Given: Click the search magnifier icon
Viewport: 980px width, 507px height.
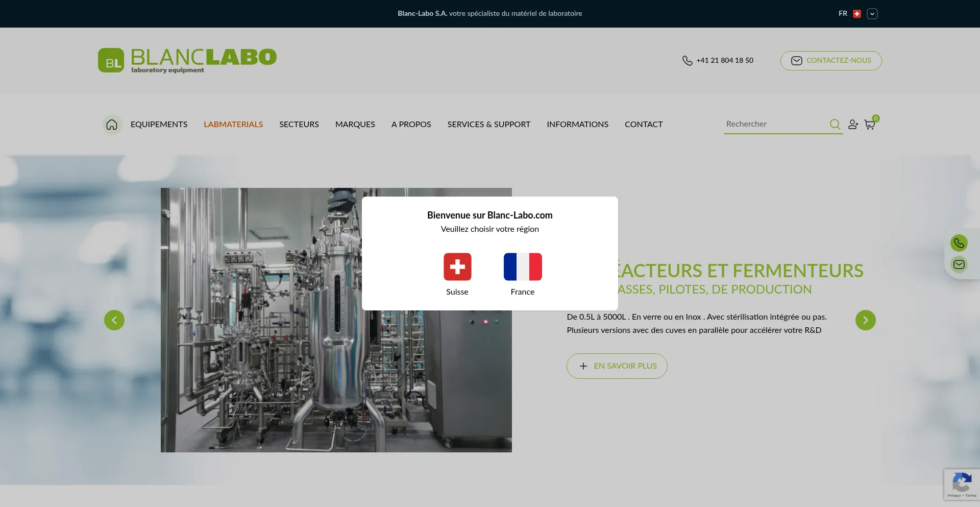Looking at the screenshot, I should 835,124.
